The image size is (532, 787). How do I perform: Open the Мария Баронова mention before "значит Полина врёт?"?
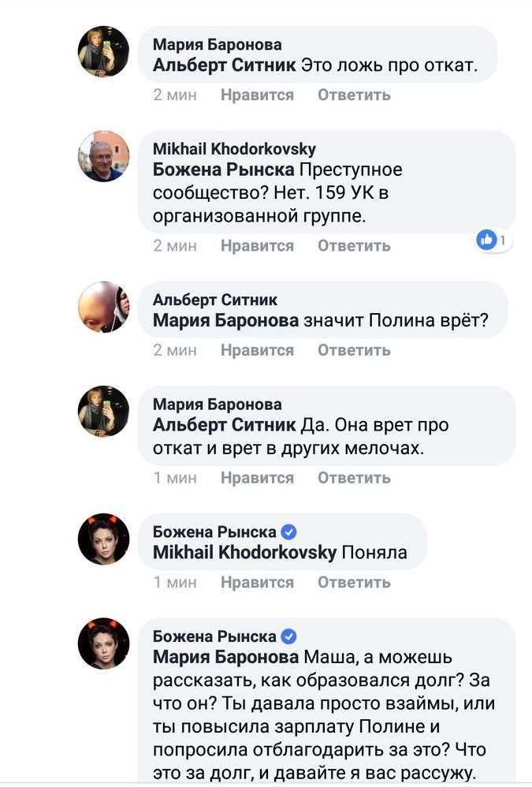pyautogui.click(x=225, y=321)
